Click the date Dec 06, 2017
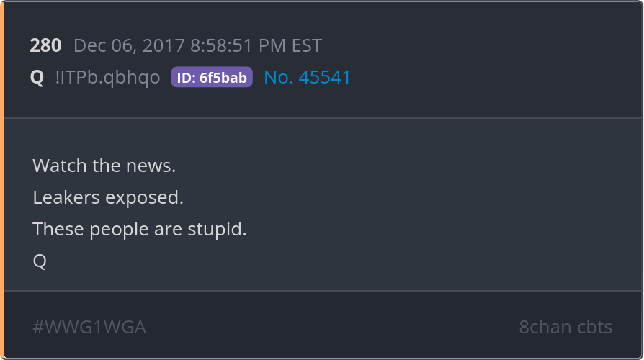The image size is (644, 360). [x=130, y=45]
